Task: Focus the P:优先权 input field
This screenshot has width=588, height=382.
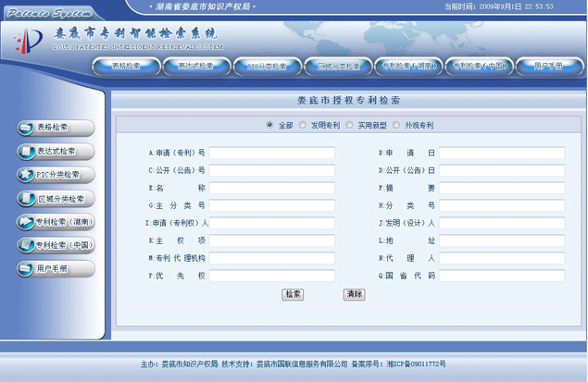Action: (x=272, y=276)
